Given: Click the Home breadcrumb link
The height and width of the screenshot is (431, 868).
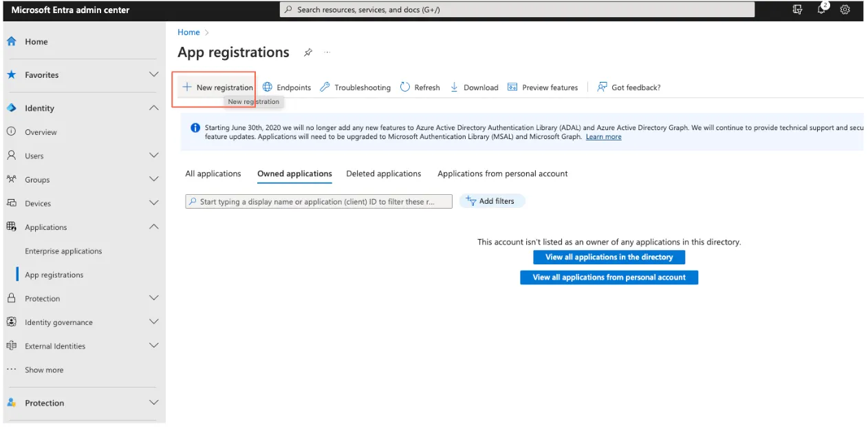Looking at the screenshot, I should [x=188, y=32].
